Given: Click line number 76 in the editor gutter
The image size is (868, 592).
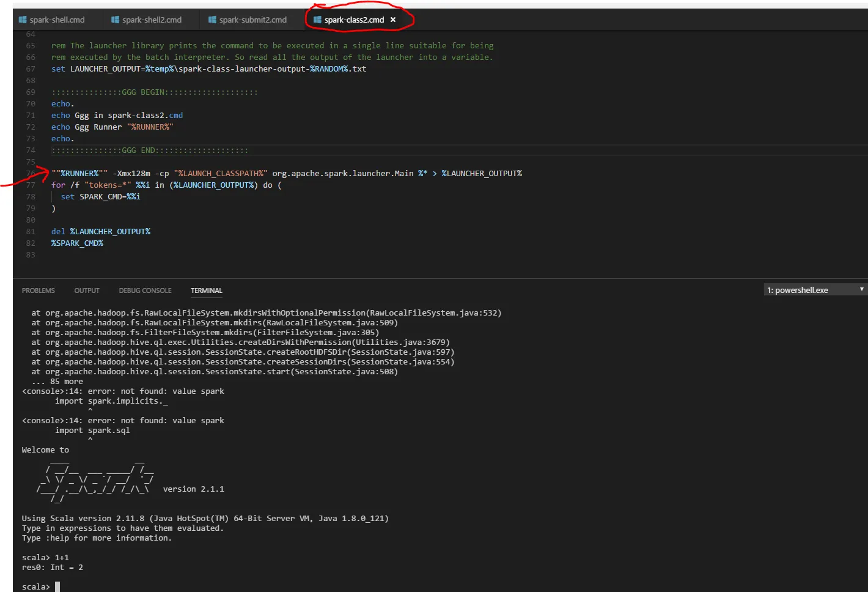Looking at the screenshot, I should pos(31,173).
